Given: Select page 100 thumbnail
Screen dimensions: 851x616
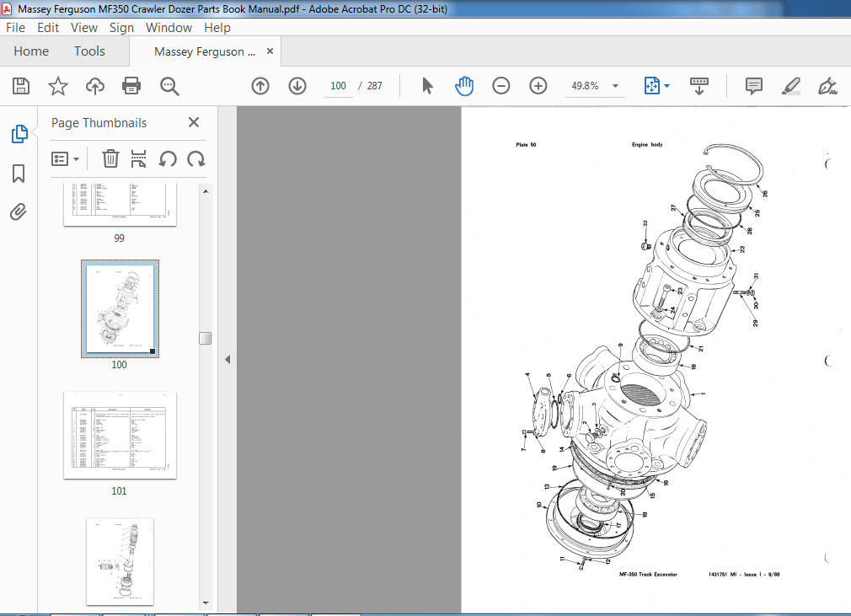Looking at the screenshot, I should (120, 308).
